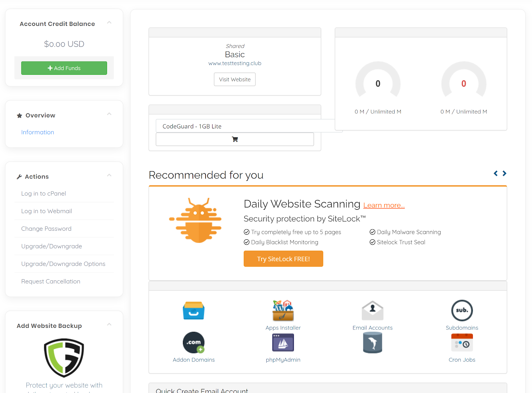Go to next recommendation slide arrow

click(504, 173)
